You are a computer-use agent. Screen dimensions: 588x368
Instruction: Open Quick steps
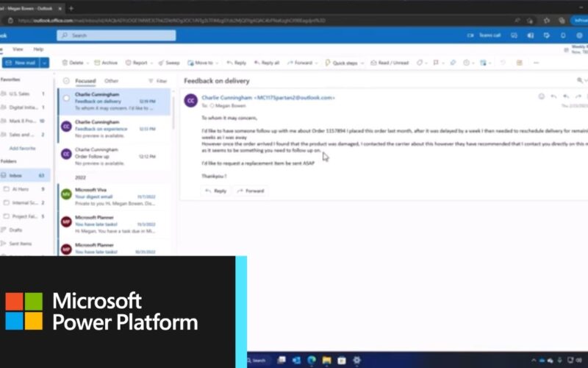coord(341,63)
